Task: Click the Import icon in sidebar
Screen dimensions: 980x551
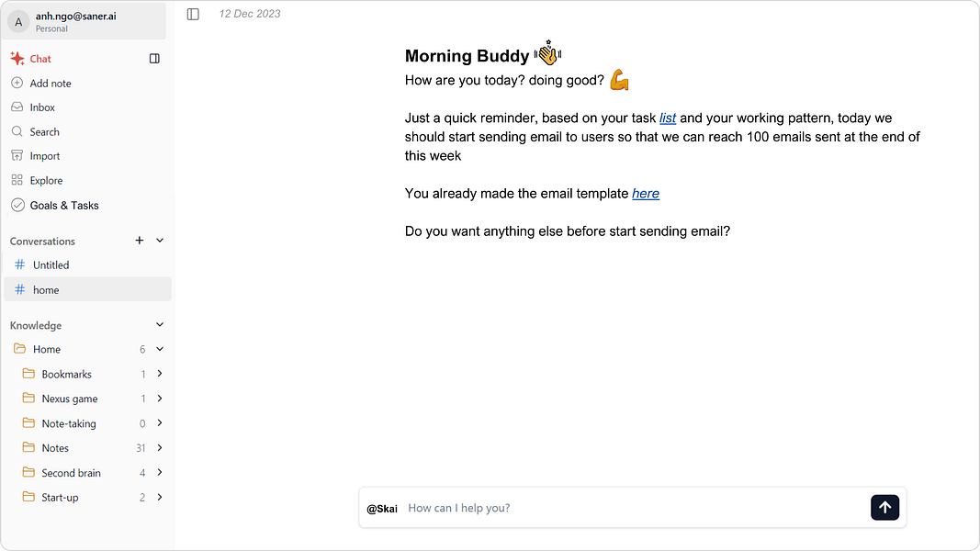Action: [x=17, y=156]
